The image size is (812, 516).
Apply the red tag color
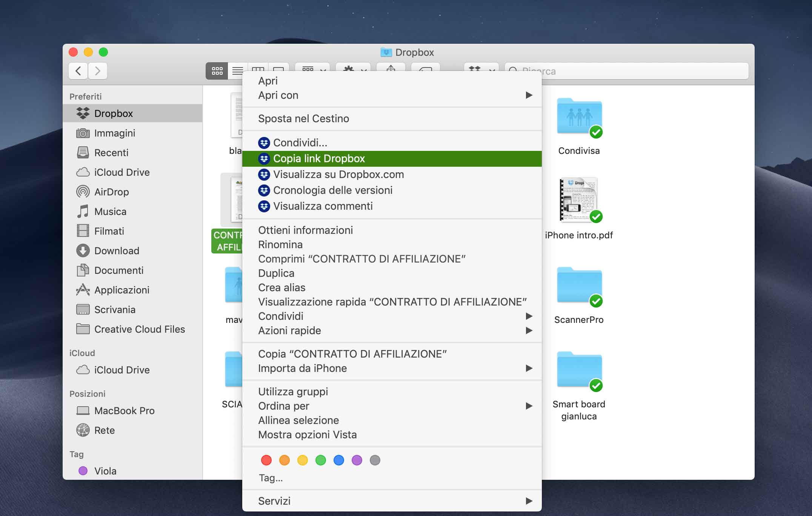266,460
